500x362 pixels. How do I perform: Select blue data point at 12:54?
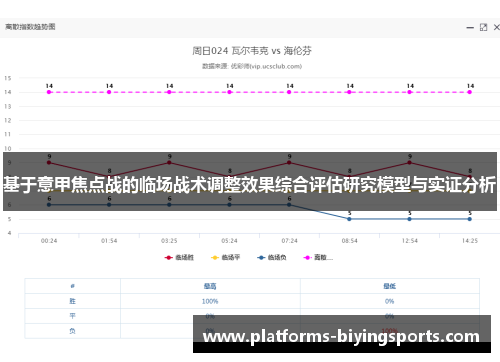409,219
